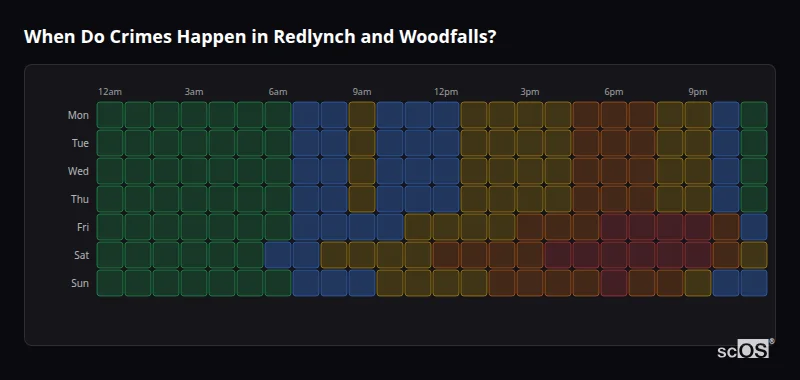
Task: Click the 9am column label
Action: [362, 92]
